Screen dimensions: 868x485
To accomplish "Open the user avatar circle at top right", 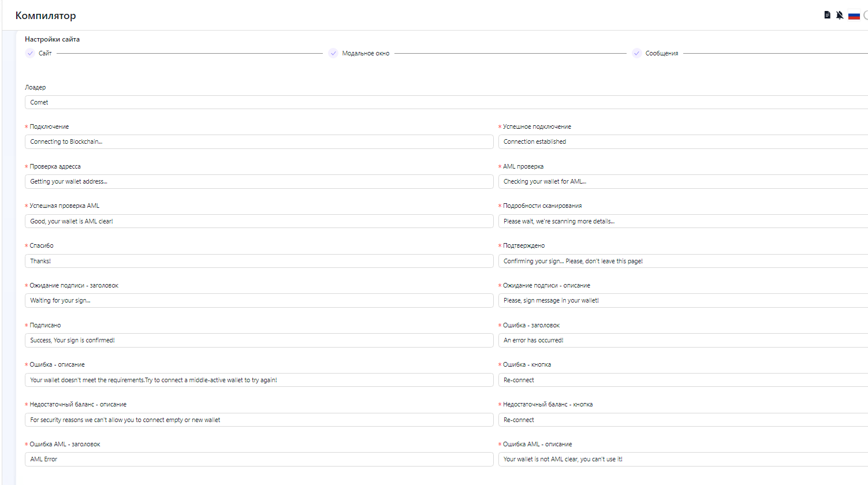I will tap(865, 14).
